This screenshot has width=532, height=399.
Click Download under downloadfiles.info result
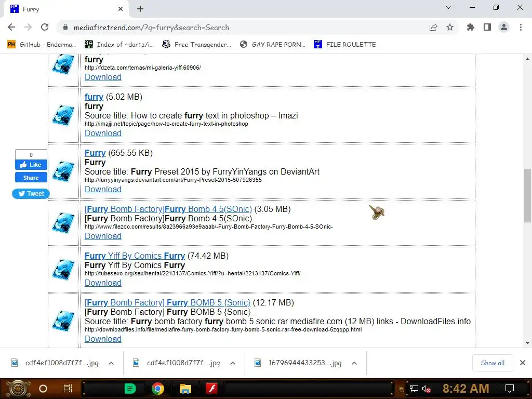(x=103, y=339)
